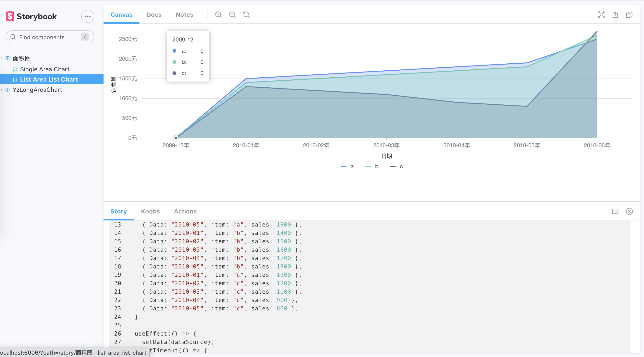
Task: Enter full screen mode via the toolbar icon
Action: click(601, 15)
